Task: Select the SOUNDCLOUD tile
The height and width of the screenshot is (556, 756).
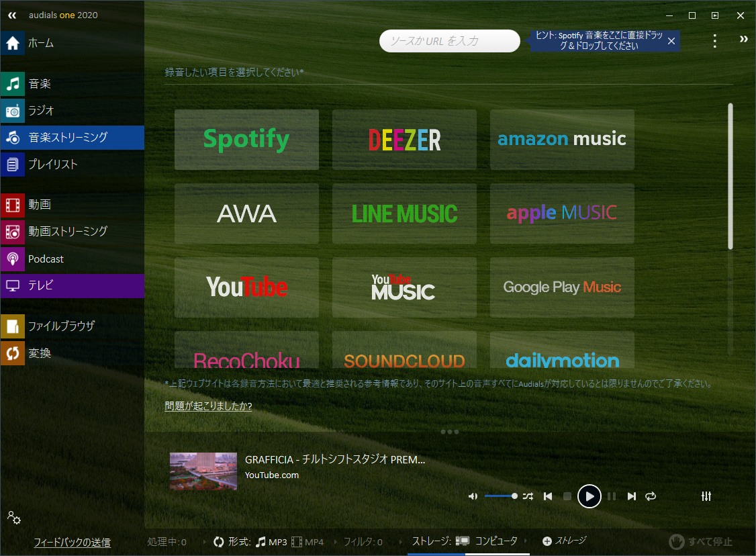Action: (404, 350)
